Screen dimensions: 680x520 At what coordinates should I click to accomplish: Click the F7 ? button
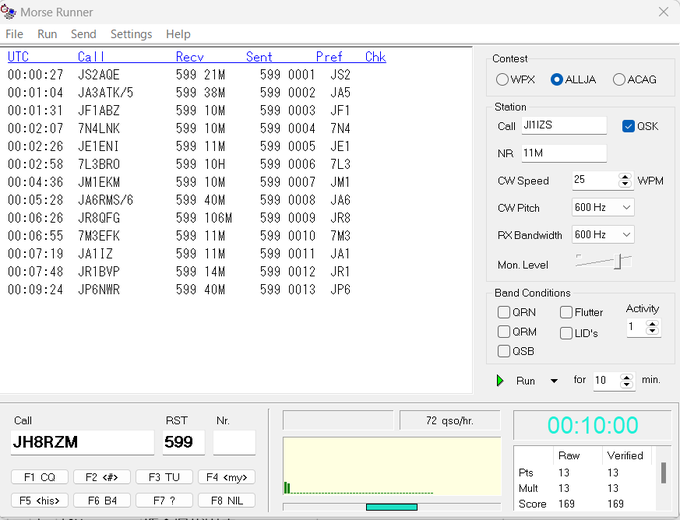[x=164, y=500]
